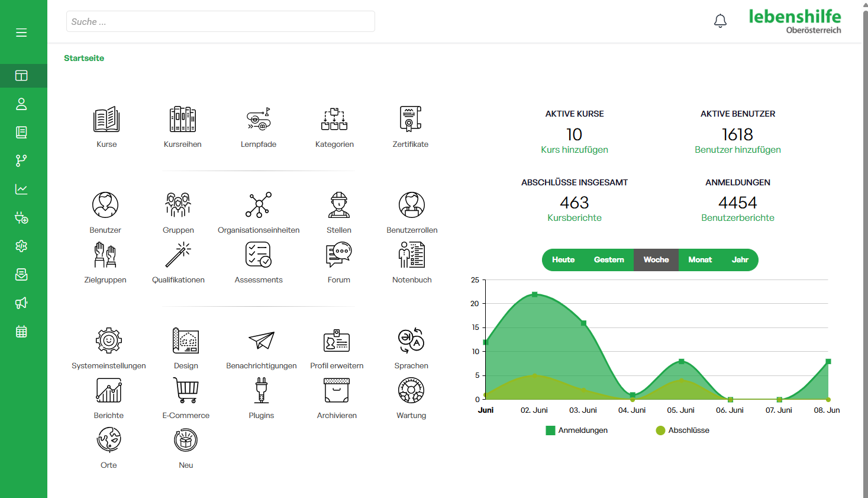Open Assessments checklist icon
This screenshot has height=498, width=868.
pyautogui.click(x=259, y=255)
